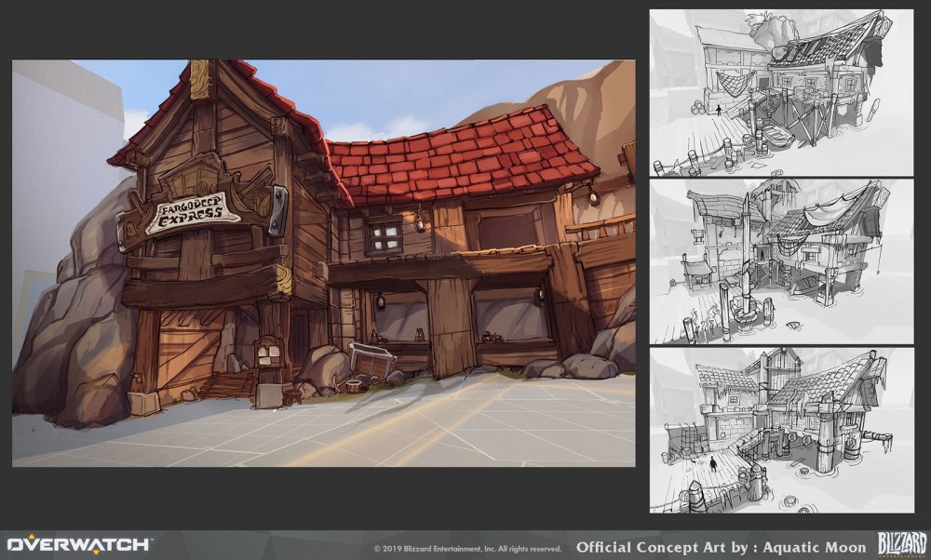Open the middle grayscale sketch with mast

coord(781,261)
